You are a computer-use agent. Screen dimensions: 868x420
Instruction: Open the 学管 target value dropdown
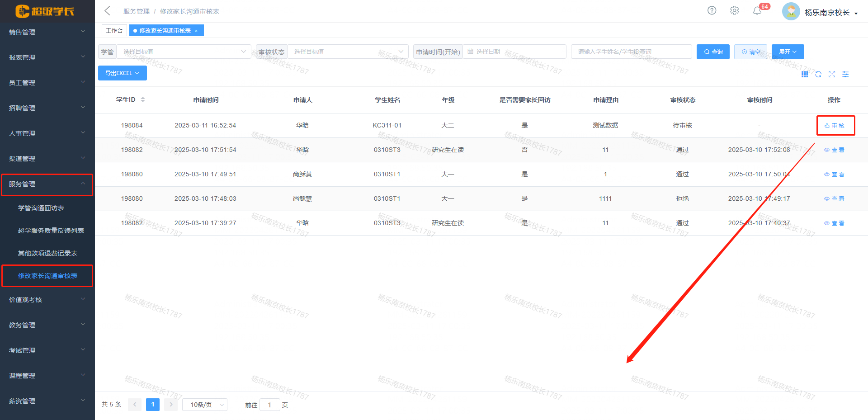[x=184, y=52]
